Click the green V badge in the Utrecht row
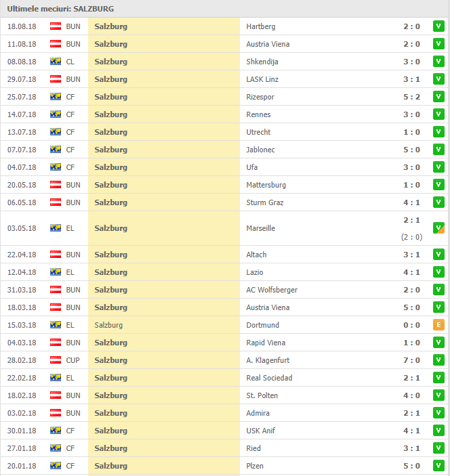The height and width of the screenshot is (476, 450). click(x=438, y=132)
